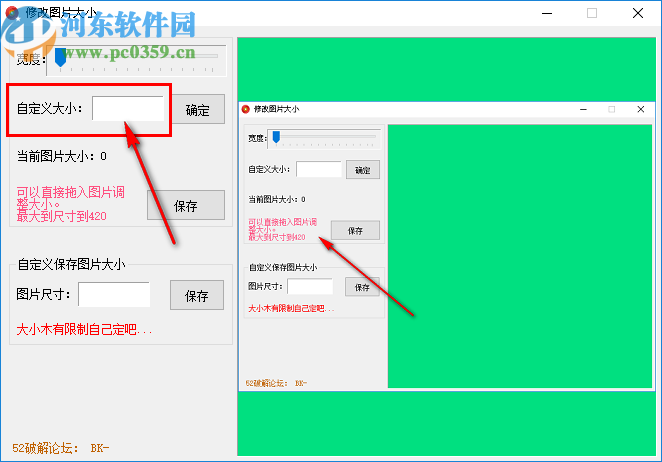The height and width of the screenshot is (462, 662).
Task: Maximize the main 修改图片大小 window
Action: click(x=592, y=14)
